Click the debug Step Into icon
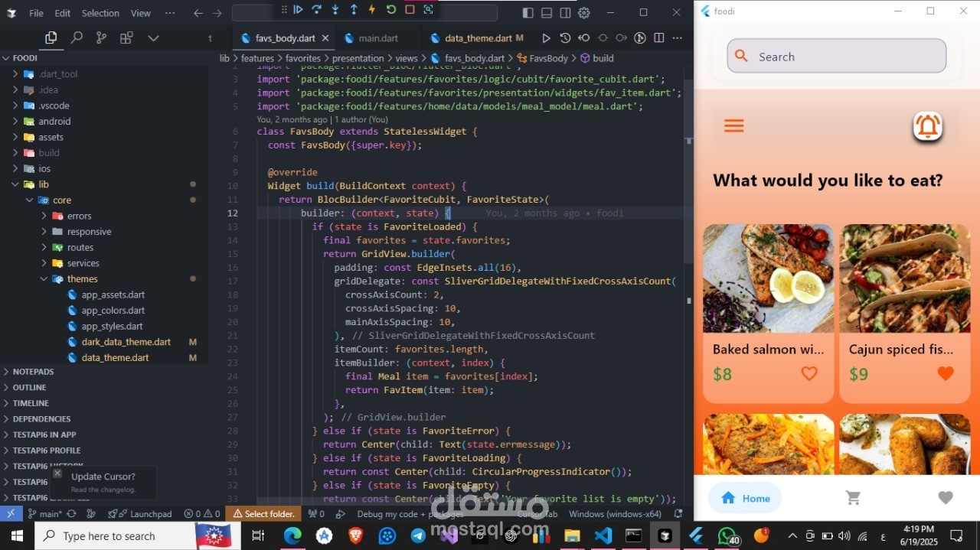This screenshot has height=550, width=980. click(x=335, y=9)
